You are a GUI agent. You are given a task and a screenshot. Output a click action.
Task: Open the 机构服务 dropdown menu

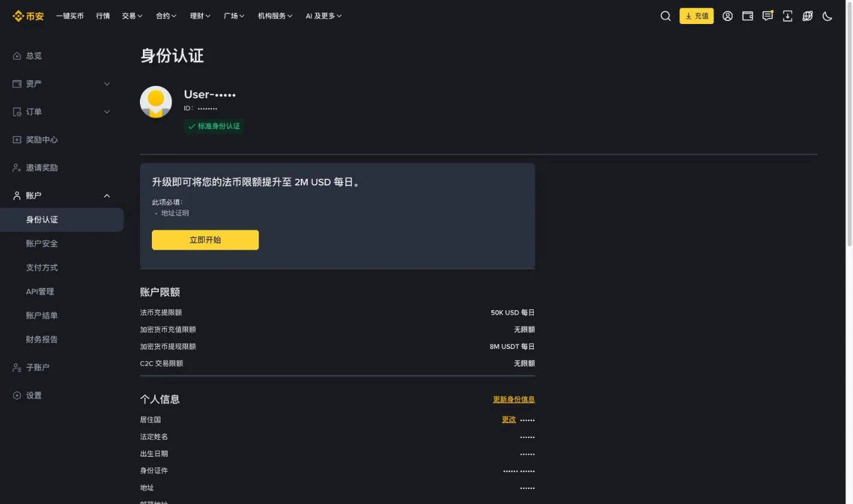(x=276, y=16)
